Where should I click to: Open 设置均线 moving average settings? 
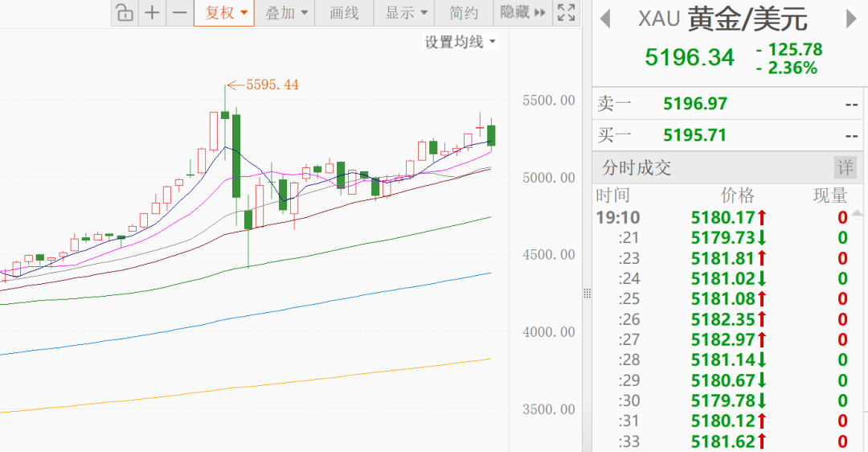[460, 43]
